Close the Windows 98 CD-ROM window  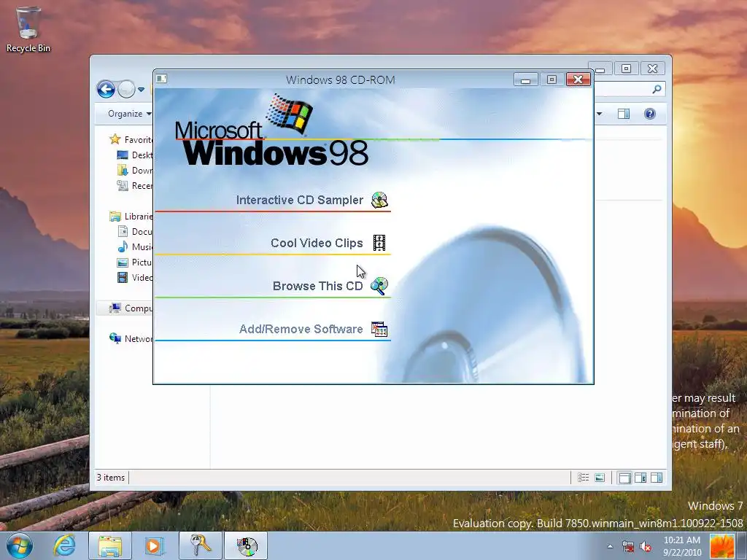[578, 79]
